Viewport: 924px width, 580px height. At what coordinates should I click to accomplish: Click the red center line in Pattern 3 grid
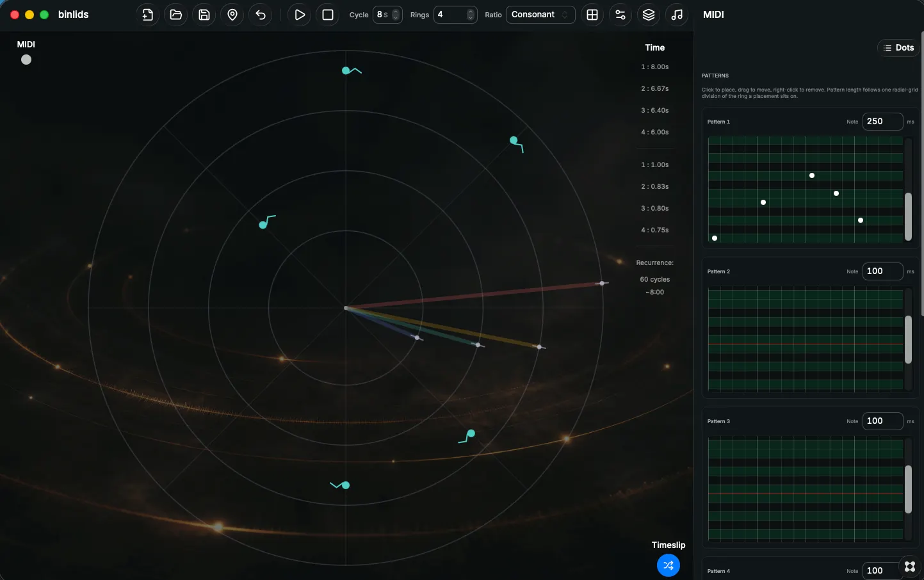[x=806, y=494]
